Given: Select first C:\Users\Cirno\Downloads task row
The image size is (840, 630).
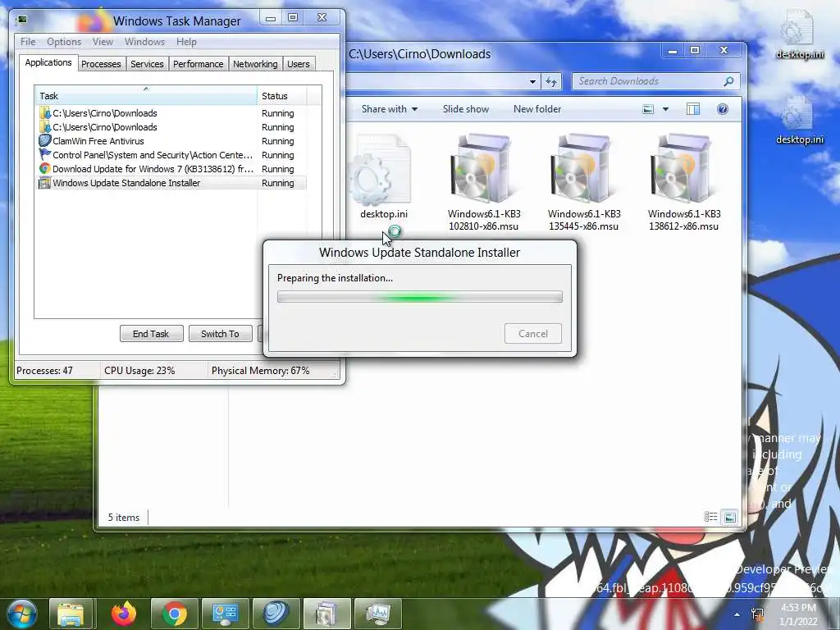Looking at the screenshot, I should pyautogui.click(x=171, y=113).
